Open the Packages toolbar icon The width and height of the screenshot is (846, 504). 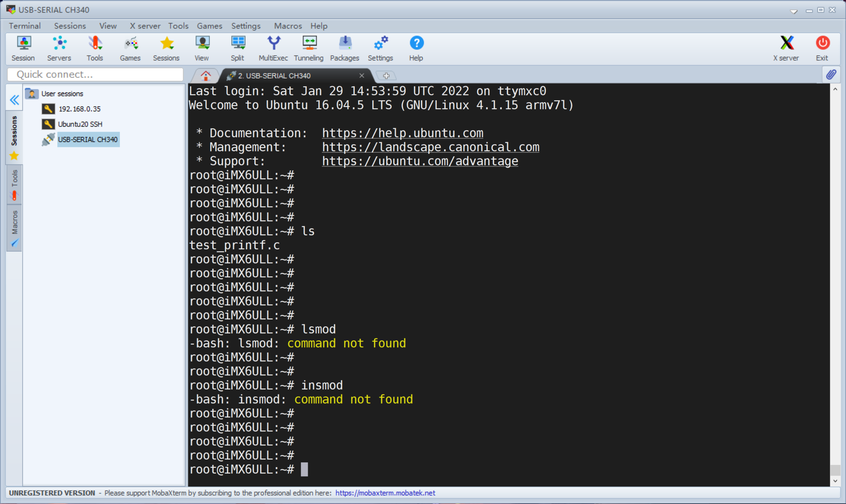(x=345, y=49)
